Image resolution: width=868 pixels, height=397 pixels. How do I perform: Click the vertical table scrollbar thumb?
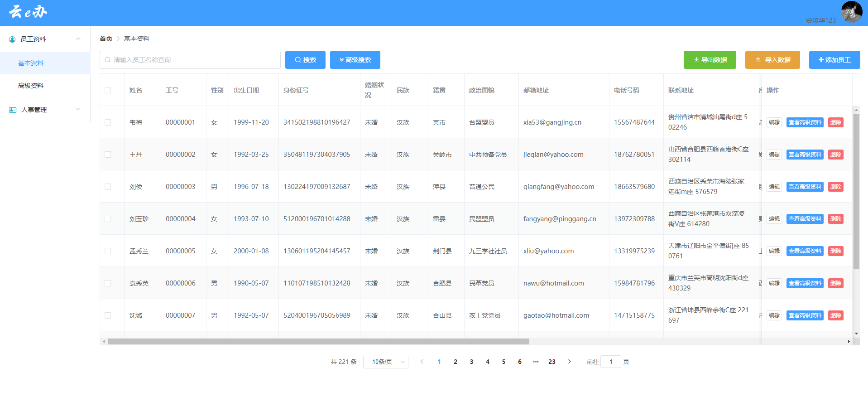tap(856, 191)
